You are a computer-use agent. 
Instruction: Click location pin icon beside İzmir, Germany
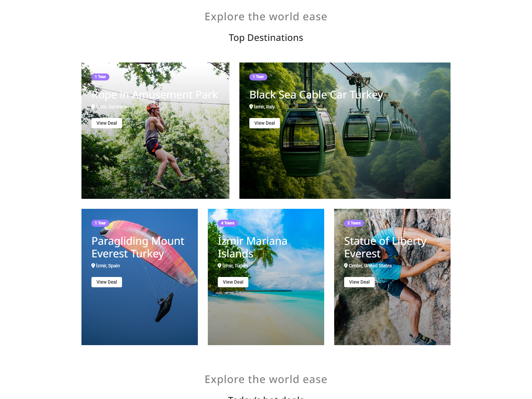point(93,107)
